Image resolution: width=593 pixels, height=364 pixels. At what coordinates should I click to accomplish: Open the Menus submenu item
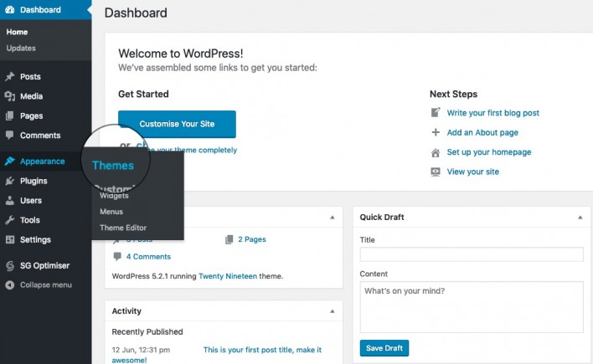point(111,212)
